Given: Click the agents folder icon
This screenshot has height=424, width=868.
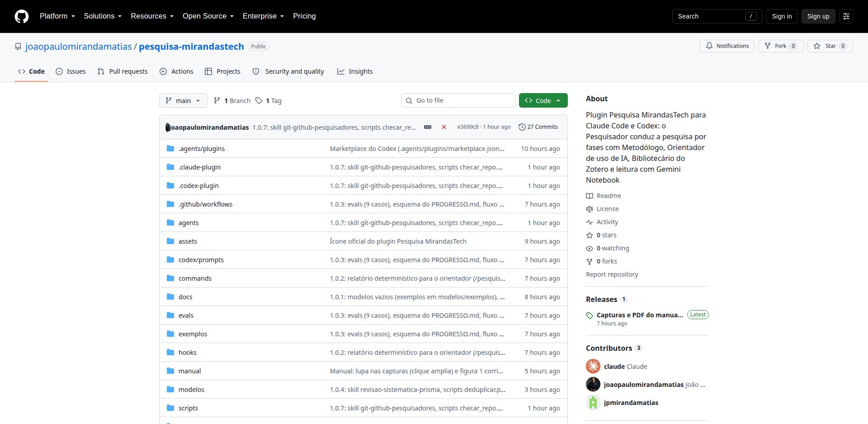Looking at the screenshot, I should [170, 222].
